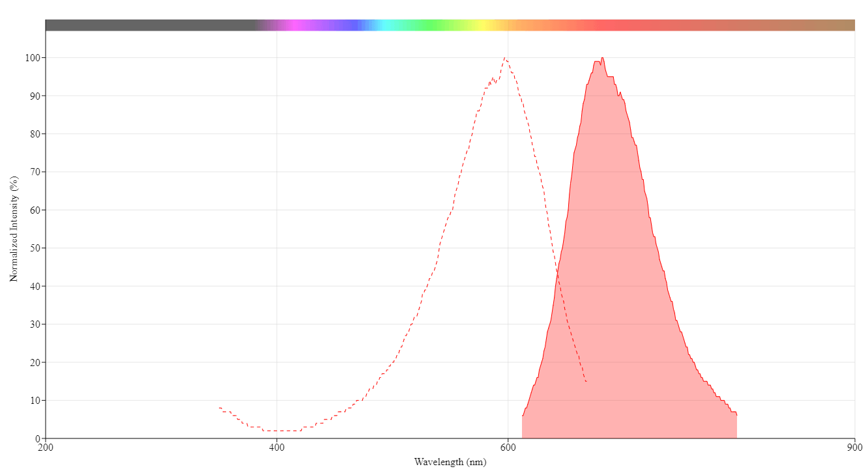Click the x-axis tick label 600
The image size is (868, 471).
point(508,447)
